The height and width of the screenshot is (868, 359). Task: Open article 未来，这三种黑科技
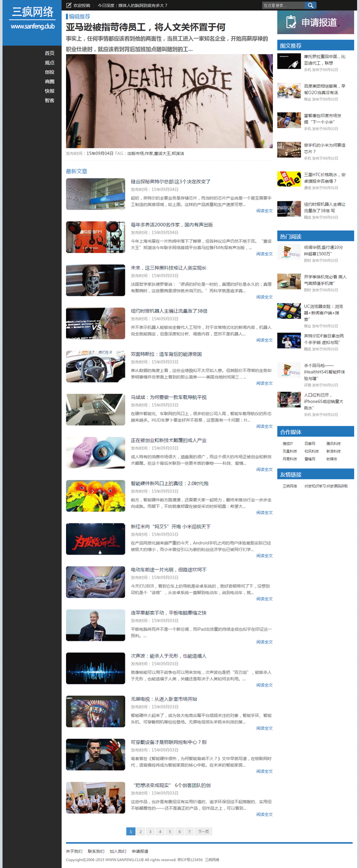click(169, 268)
